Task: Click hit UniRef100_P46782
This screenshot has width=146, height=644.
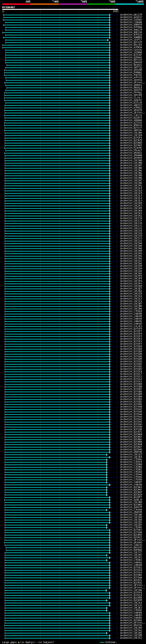Action: pyautogui.click(x=131, y=75)
